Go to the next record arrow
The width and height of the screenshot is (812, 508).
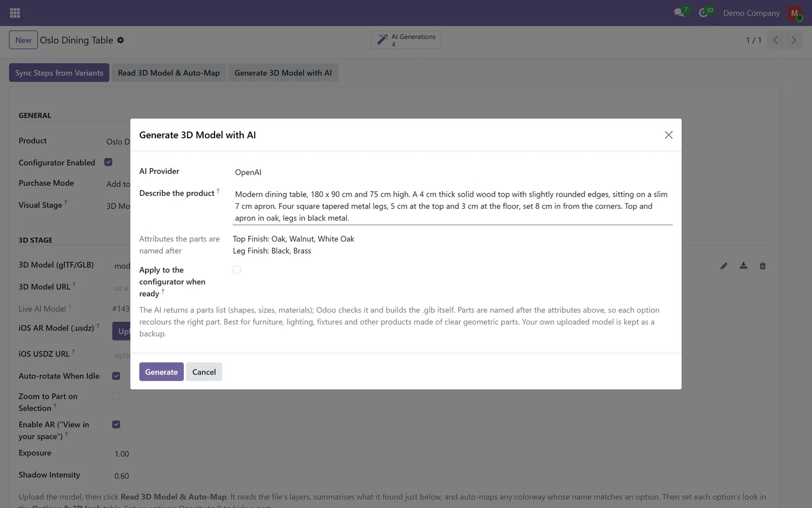coord(793,40)
